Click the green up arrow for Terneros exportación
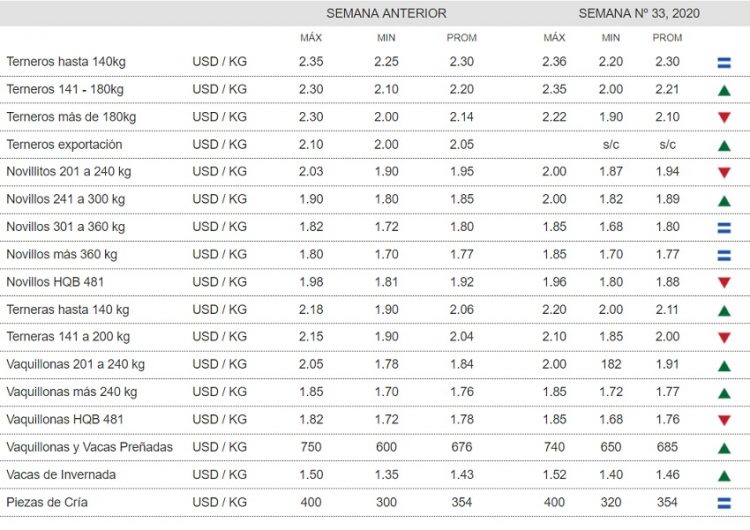The height and width of the screenshot is (530, 750). pyautogui.click(x=722, y=145)
